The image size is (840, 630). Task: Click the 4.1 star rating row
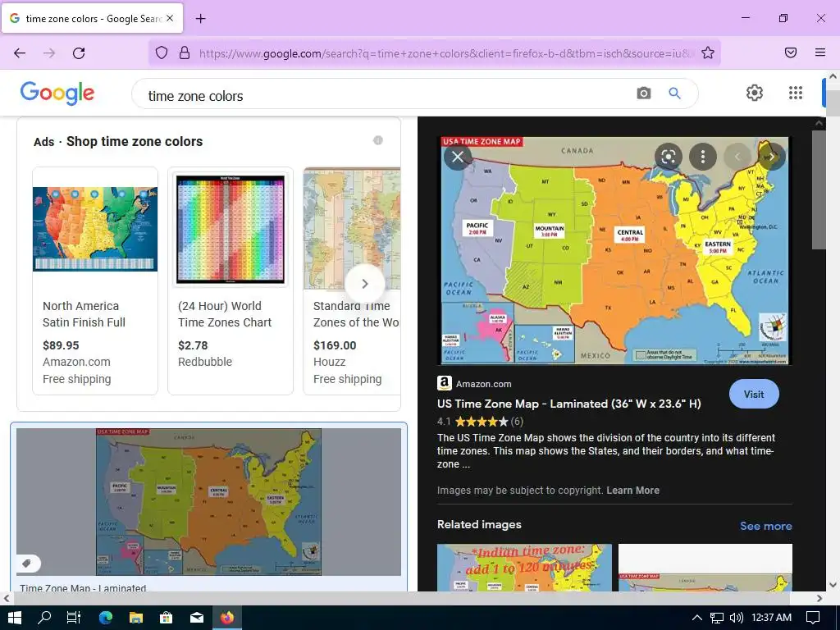point(480,422)
